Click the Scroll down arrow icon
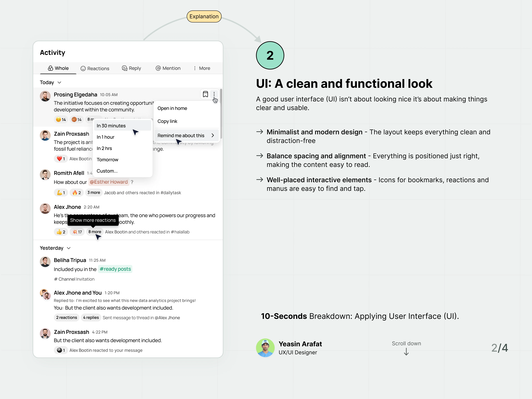Screen dimensions: 532x399 pyautogui.click(x=406, y=352)
